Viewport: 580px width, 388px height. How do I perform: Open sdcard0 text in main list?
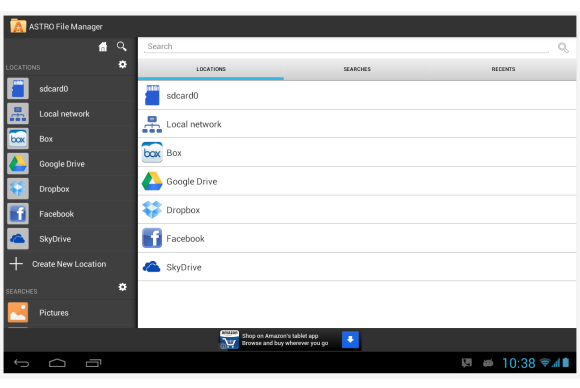pos(182,96)
